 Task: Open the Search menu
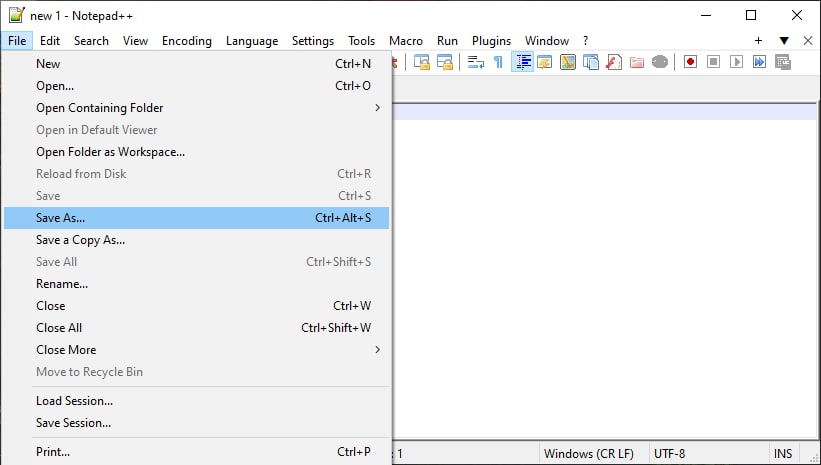(x=91, y=41)
